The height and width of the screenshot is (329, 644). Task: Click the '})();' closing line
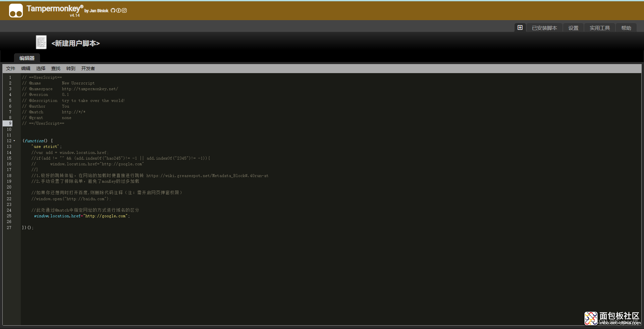(28, 228)
